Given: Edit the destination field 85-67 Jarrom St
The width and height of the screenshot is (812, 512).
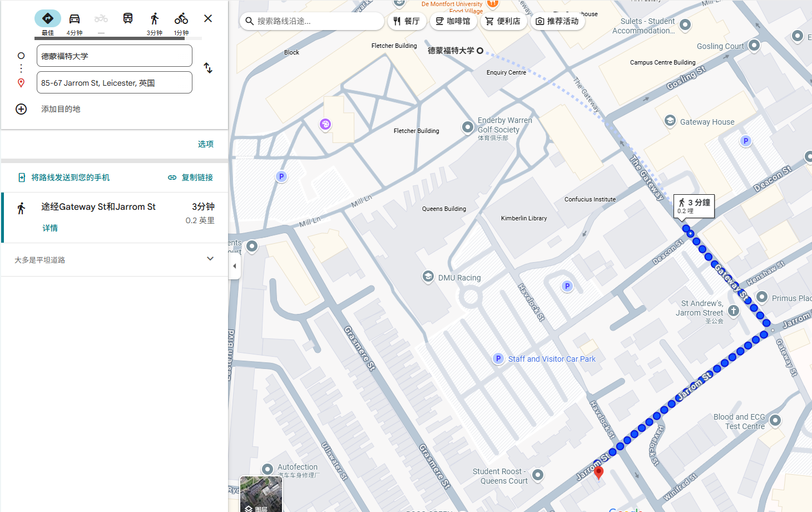Looking at the screenshot, I should (115, 83).
